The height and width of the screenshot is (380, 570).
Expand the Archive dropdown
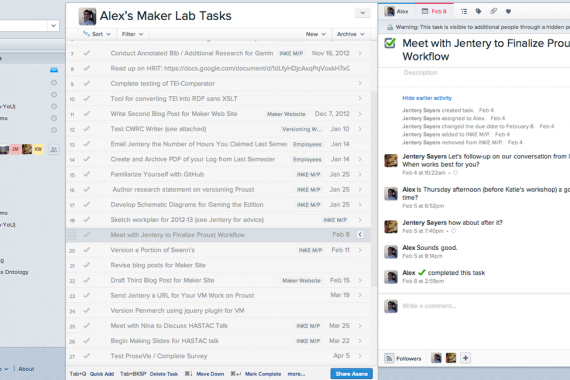coord(350,34)
